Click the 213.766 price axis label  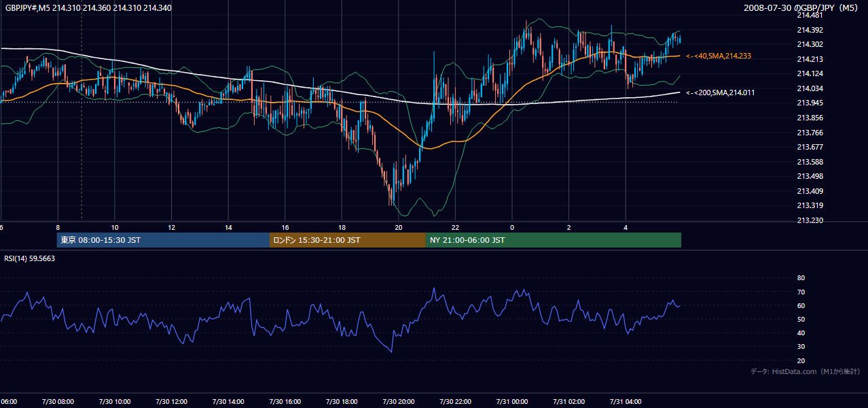click(810, 133)
